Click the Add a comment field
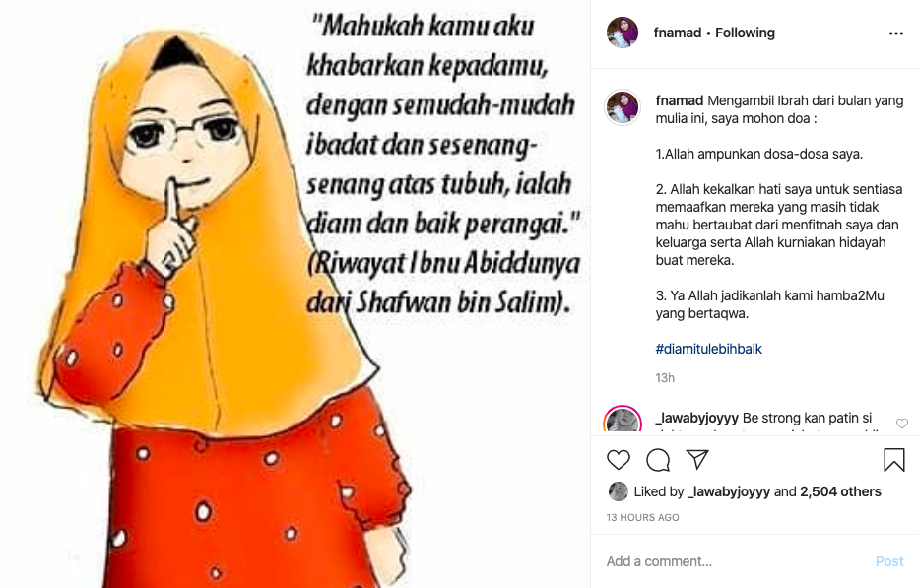The image size is (918, 588). coord(735,561)
